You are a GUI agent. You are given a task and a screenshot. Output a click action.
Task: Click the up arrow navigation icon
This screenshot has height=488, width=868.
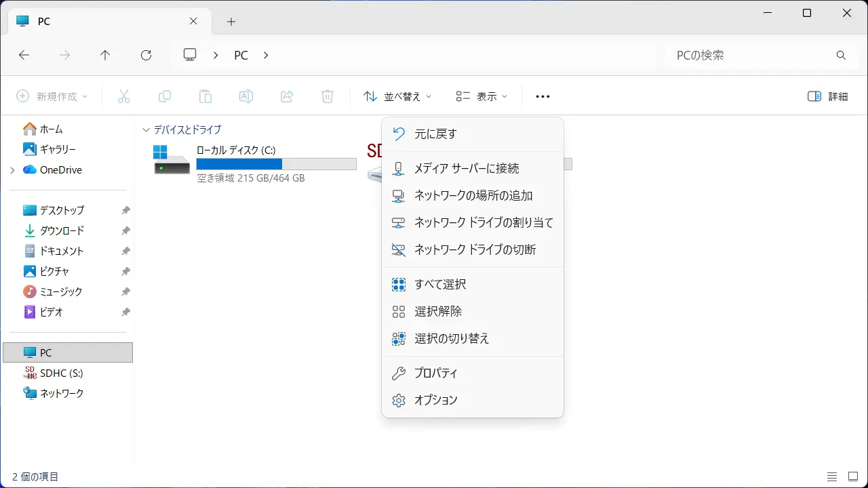tap(105, 56)
